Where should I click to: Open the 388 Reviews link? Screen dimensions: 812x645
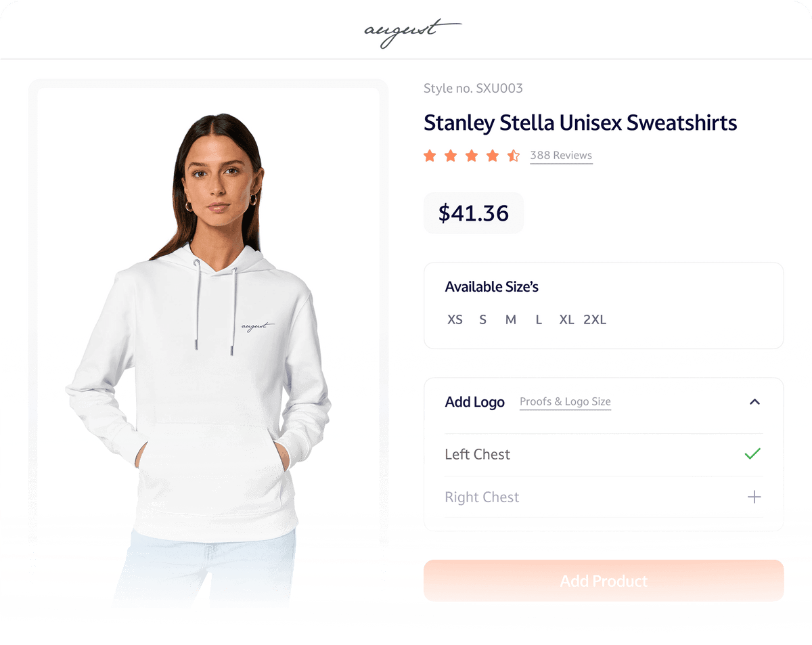561,156
